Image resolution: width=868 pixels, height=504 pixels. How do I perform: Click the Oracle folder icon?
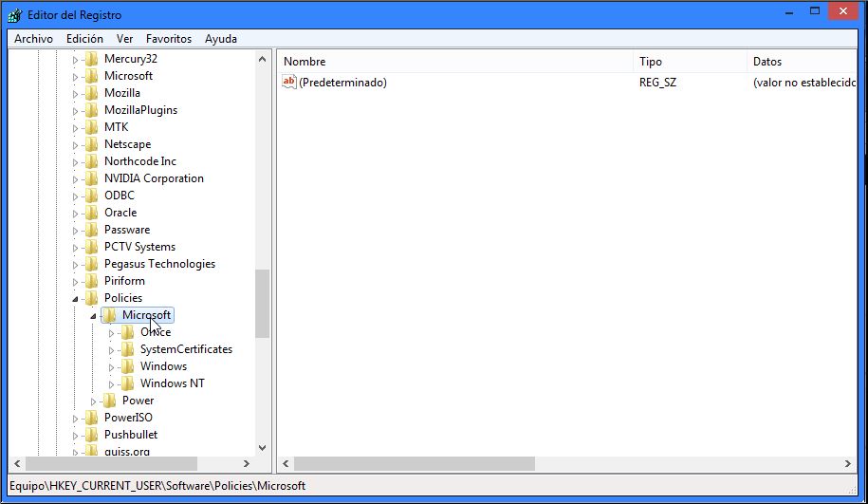point(92,213)
